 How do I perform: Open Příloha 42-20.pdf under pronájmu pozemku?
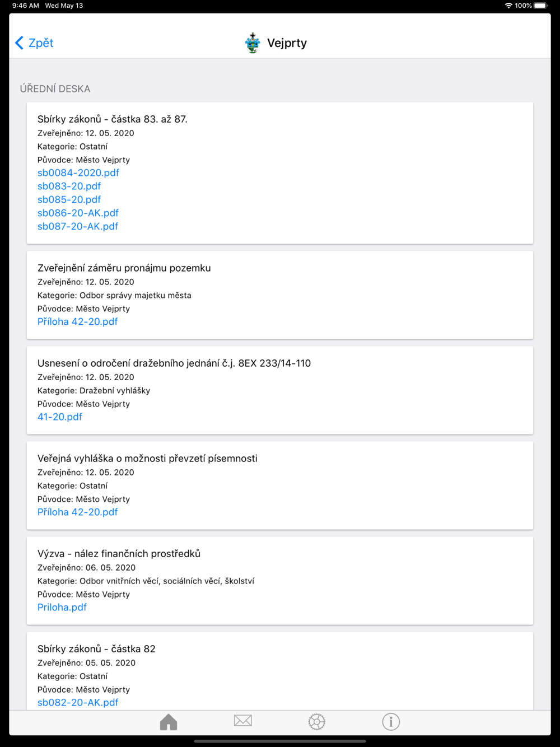77,322
